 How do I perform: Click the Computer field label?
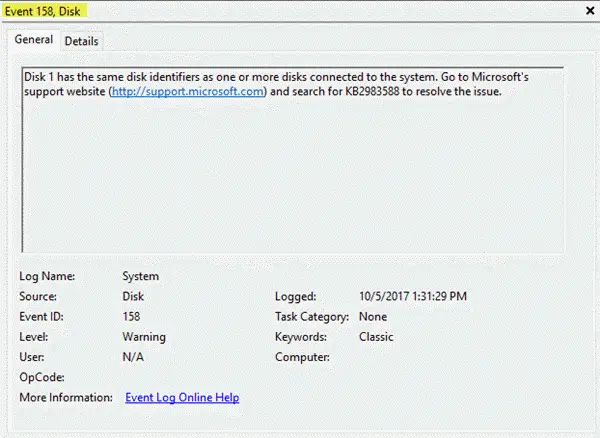(302, 357)
